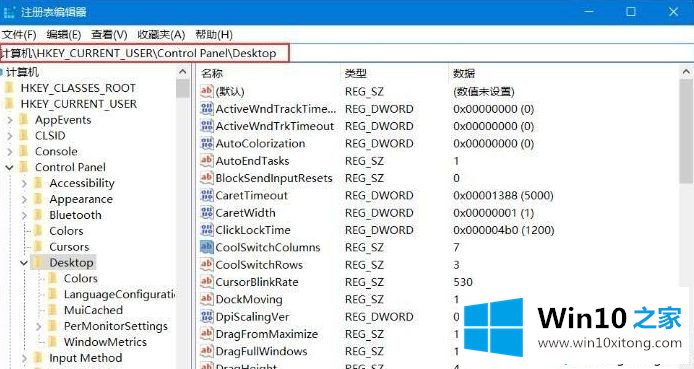694x369 pixels.
Task: Select the Accessibility folder icon
Action: click(x=39, y=183)
